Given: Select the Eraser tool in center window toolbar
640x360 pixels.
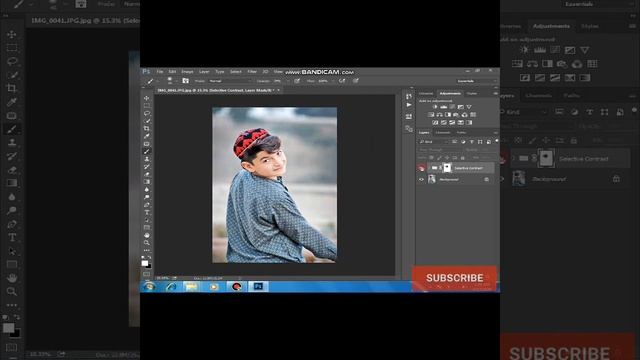Looking at the screenshot, I should click(x=147, y=174).
